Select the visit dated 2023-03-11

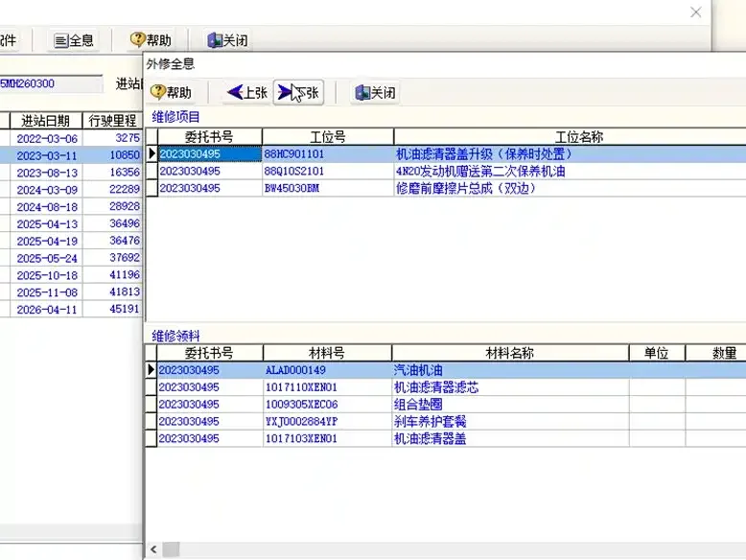(x=71, y=155)
